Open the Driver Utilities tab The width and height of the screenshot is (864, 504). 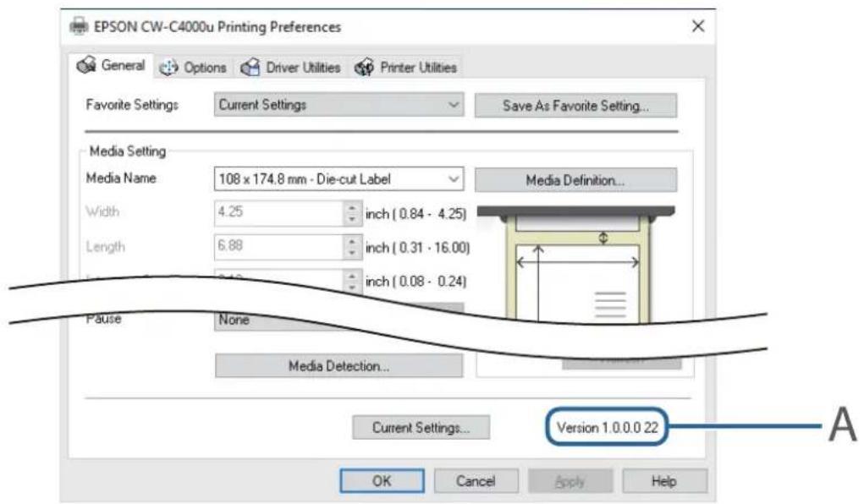point(290,68)
